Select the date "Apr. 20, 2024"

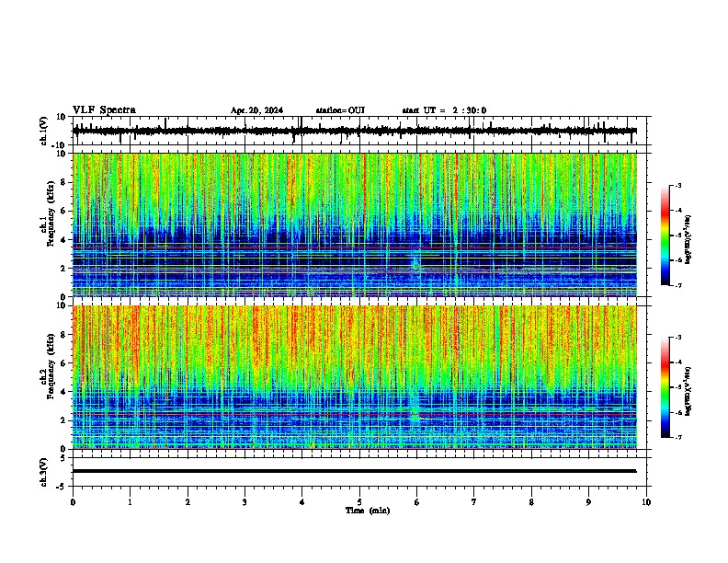(256, 110)
